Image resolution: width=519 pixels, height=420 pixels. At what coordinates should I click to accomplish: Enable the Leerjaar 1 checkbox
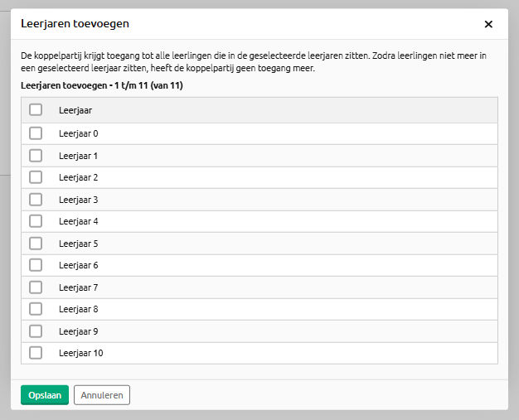pos(36,155)
